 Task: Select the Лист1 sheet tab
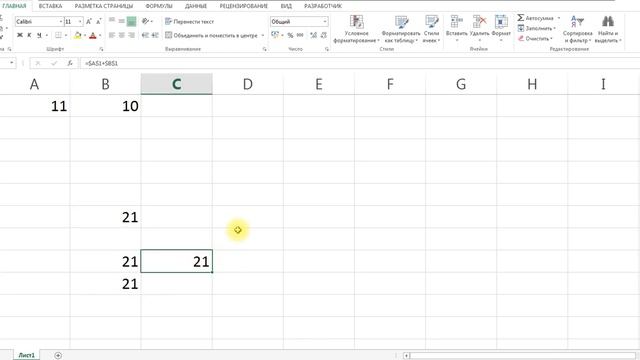tap(27, 356)
